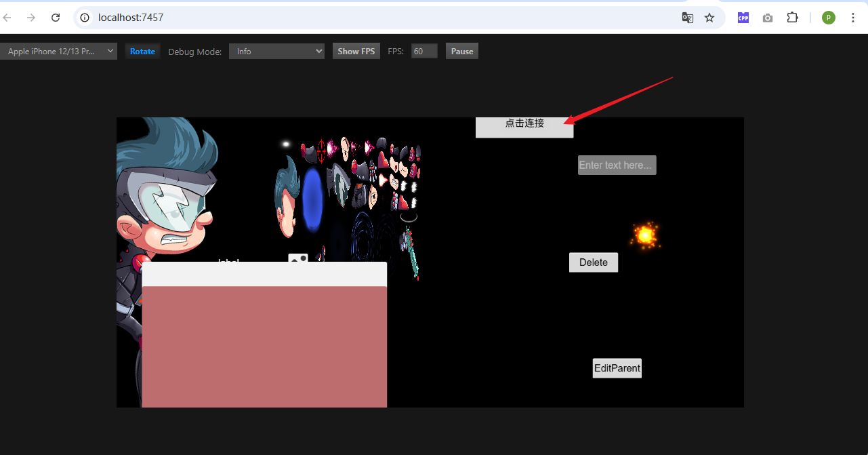Open the CPP browser extension
868x455 pixels.
743,18
